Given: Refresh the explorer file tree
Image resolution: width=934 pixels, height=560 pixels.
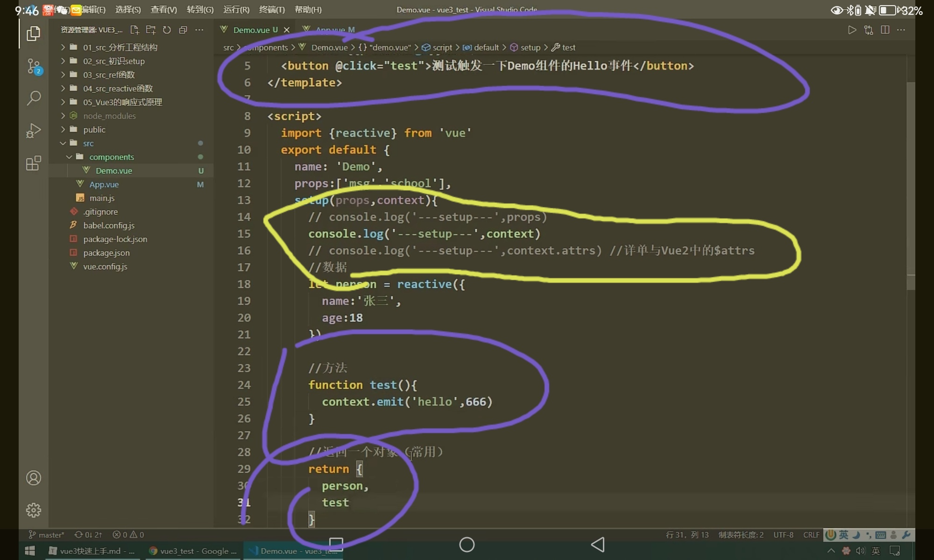Looking at the screenshot, I should (x=167, y=30).
